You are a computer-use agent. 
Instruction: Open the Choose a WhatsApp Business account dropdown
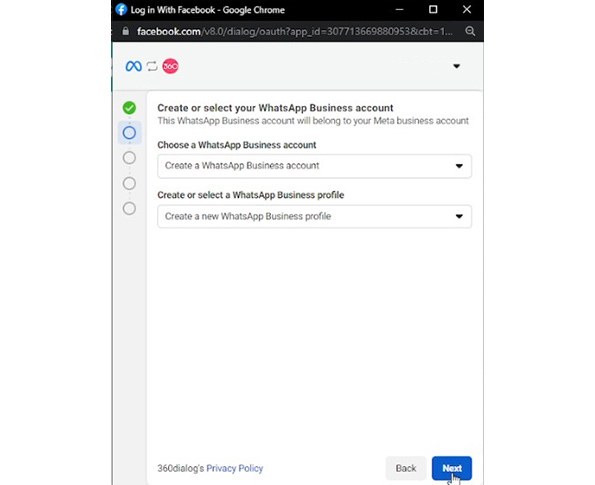[315, 166]
